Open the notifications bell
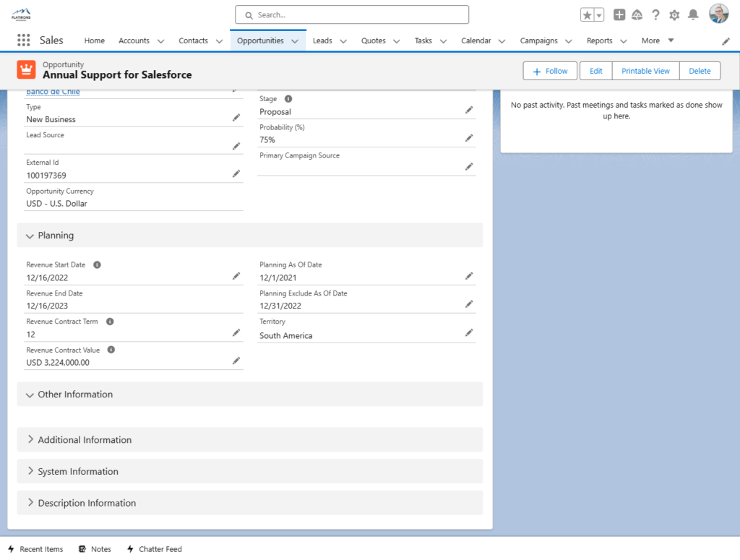Image resolution: width=740 pixels, height=560 pixels. [x=693, y=15]
